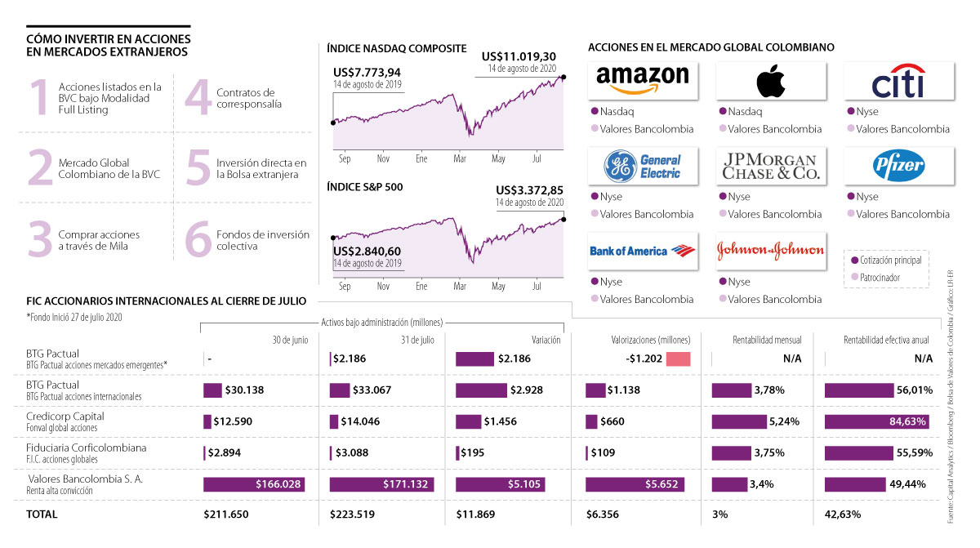
Task: Click the pink negative -$1.202 bar
Action: pos(678,359)
